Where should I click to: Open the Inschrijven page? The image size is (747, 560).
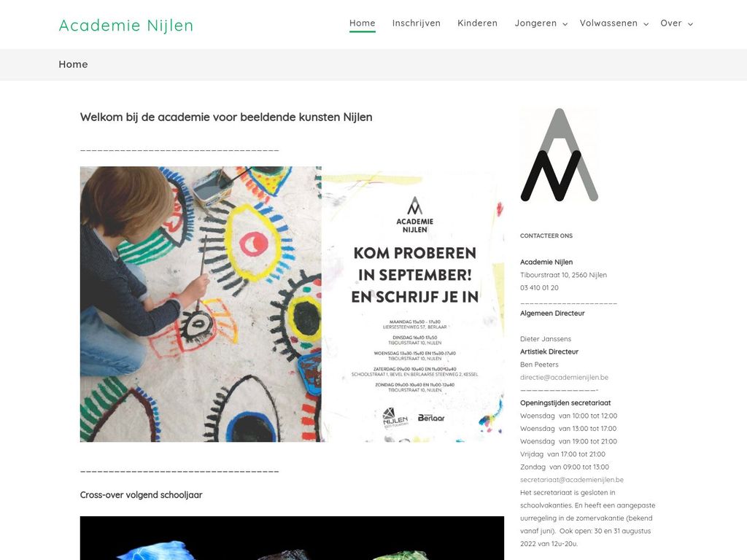417,23
